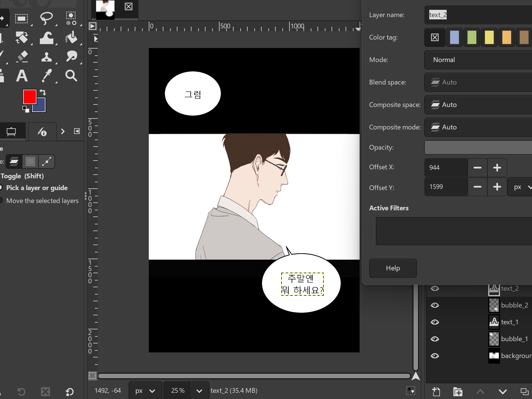Click the image thumbnail tab

[x=105, y=10]
